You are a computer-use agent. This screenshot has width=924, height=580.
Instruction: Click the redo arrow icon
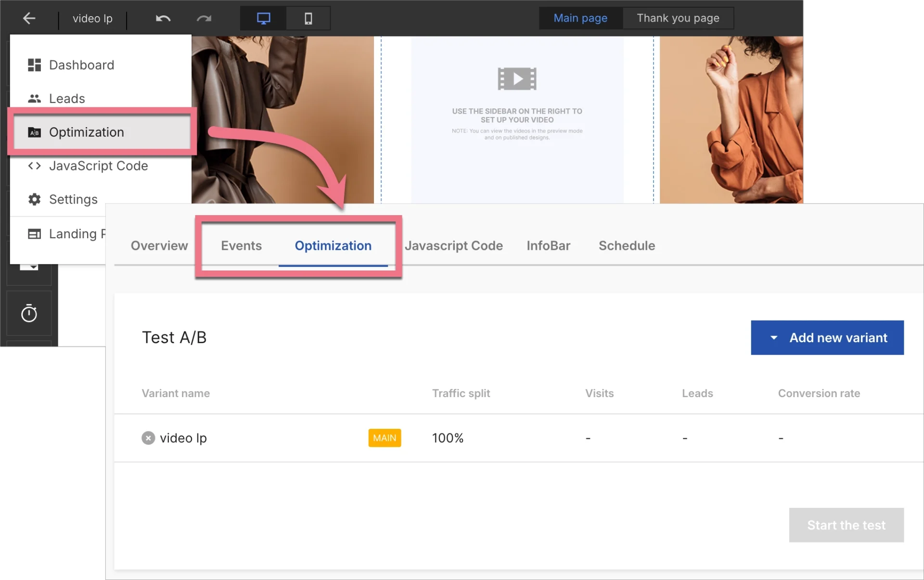point(204,18)
